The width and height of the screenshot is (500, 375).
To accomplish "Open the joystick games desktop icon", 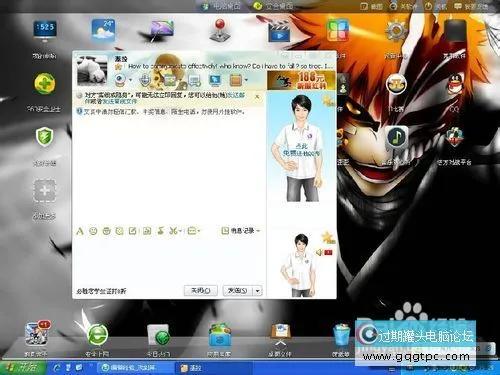I will pyautogui.click(x=220, y=31).
